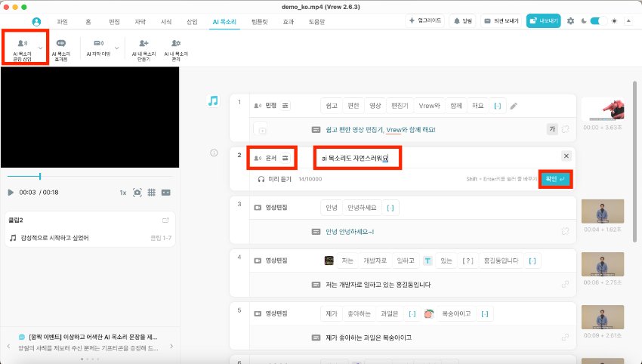Viewport: 642px width, 364px height.
Task: Confirm the voice text with 확인
Action: coord(554,179)
